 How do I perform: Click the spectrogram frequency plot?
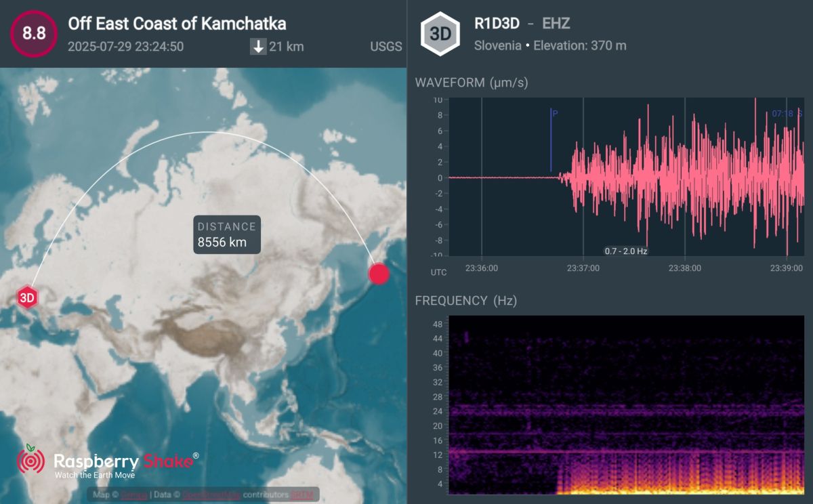pyautogui.click(x=627, y=404)
